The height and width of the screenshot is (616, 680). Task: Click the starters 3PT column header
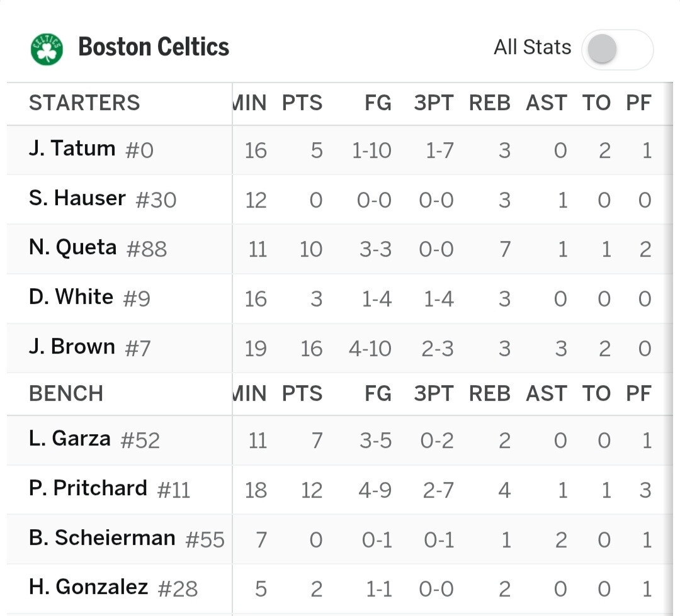click(433, 103)
